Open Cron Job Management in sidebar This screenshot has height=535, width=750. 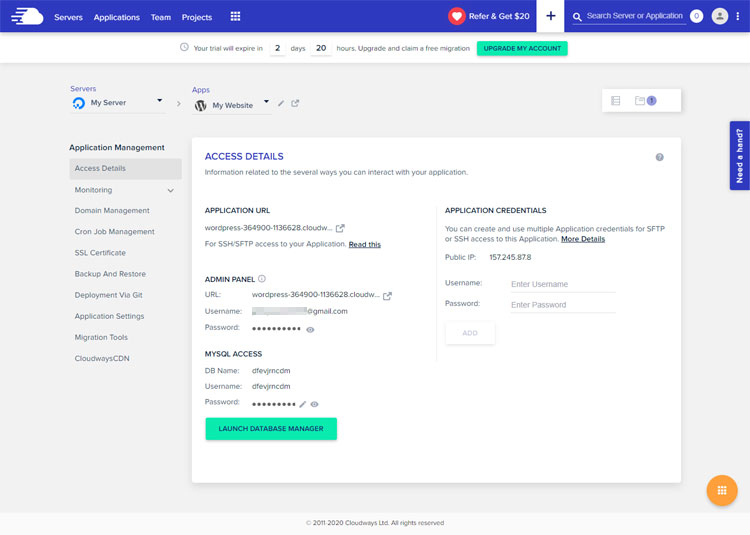114,231
